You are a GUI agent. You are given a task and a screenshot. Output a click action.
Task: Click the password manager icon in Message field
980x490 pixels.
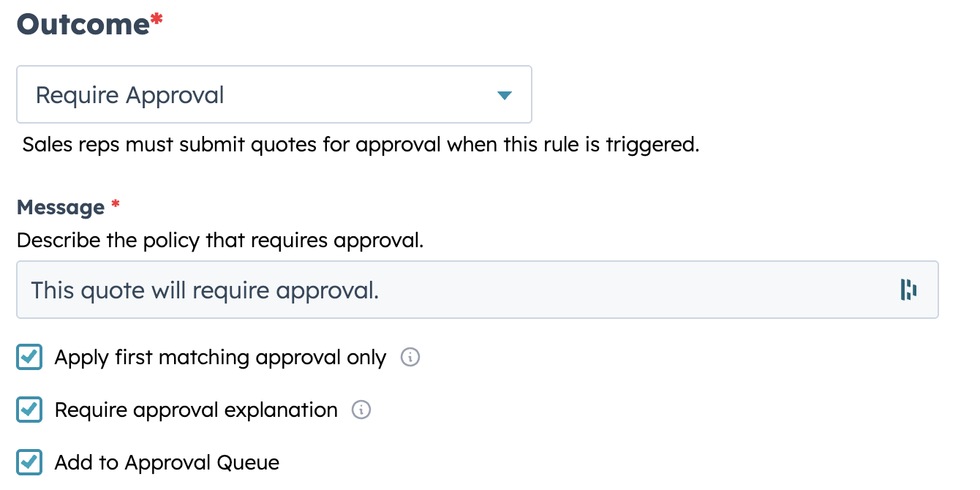[x=908, y=290]
